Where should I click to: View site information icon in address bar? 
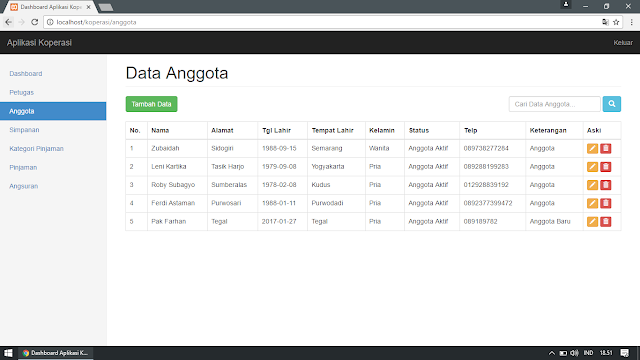(x=50, y=22)
